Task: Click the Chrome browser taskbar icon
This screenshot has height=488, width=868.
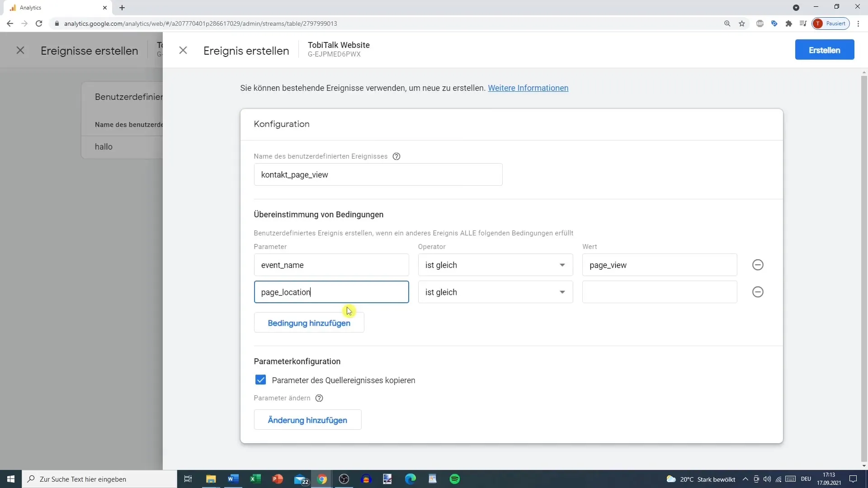Action: [322, 479]
